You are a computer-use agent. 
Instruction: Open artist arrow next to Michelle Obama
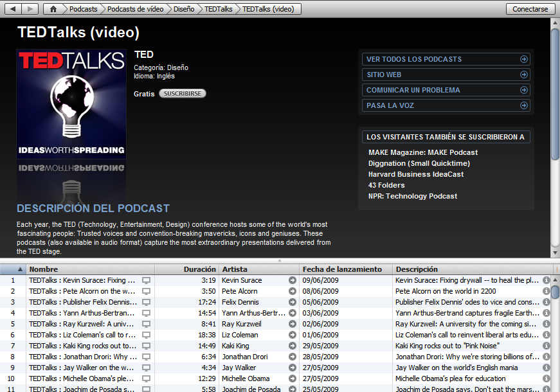click(x=293, y=379)
